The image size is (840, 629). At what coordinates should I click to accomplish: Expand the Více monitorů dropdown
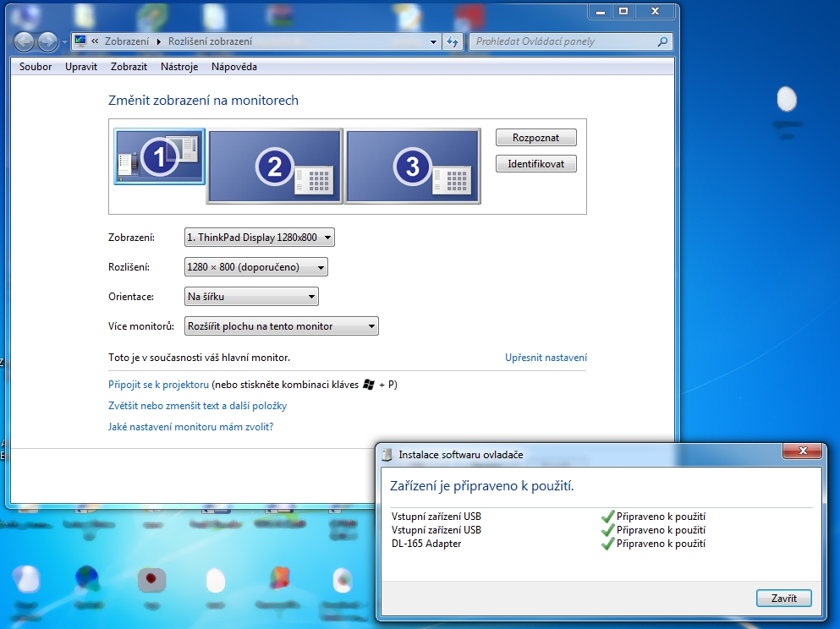(x=282, y=326)
